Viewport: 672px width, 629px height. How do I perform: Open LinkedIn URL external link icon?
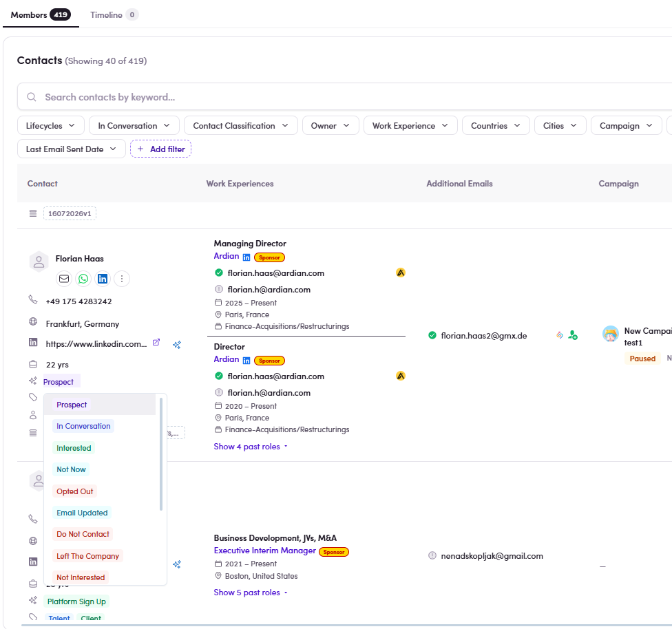(156, 342)
